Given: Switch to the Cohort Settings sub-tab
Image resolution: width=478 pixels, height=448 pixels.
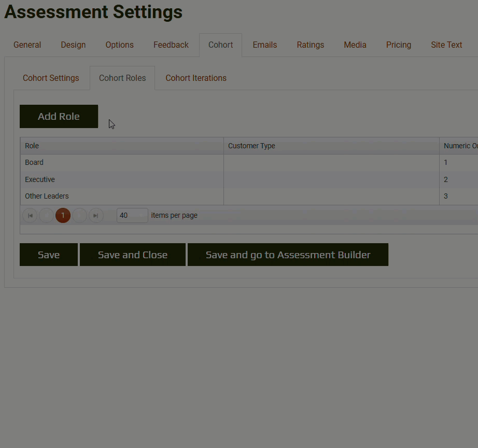Looking at the screenshot, I should pyautogui.click(x=51, y=78).
